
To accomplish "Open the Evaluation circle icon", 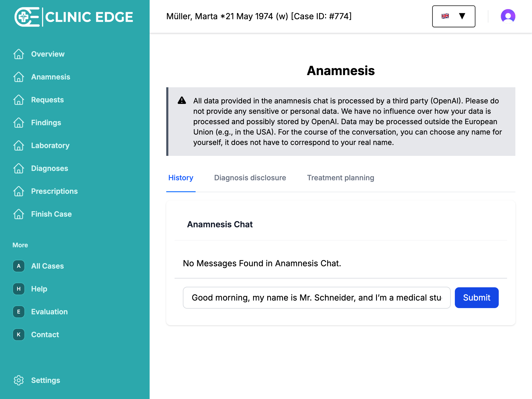I will pos(18,312).
